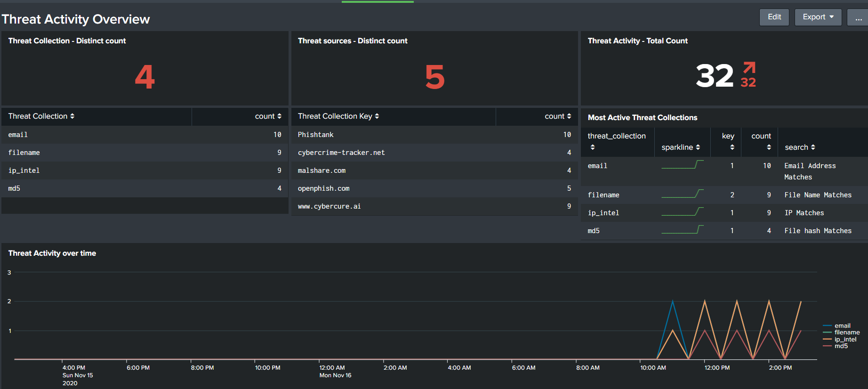Toggle the md5 series in chart legend
The height and width of the screenshot is (389, 868).
tap(836, 346)
